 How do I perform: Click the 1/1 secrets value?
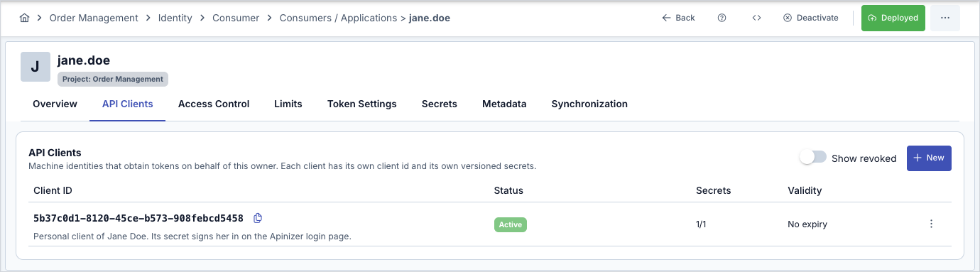click(x=701, y=224)
